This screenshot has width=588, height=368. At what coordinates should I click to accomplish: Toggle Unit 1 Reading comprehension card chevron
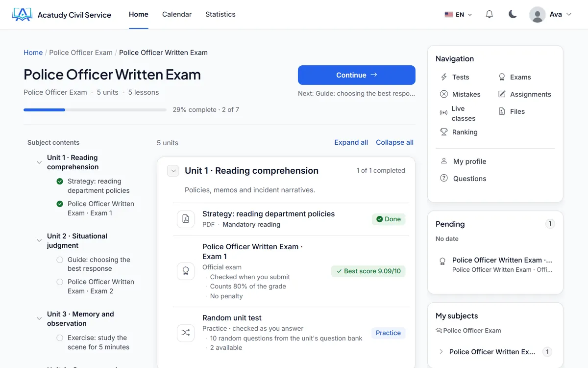[x=173, y=171]
